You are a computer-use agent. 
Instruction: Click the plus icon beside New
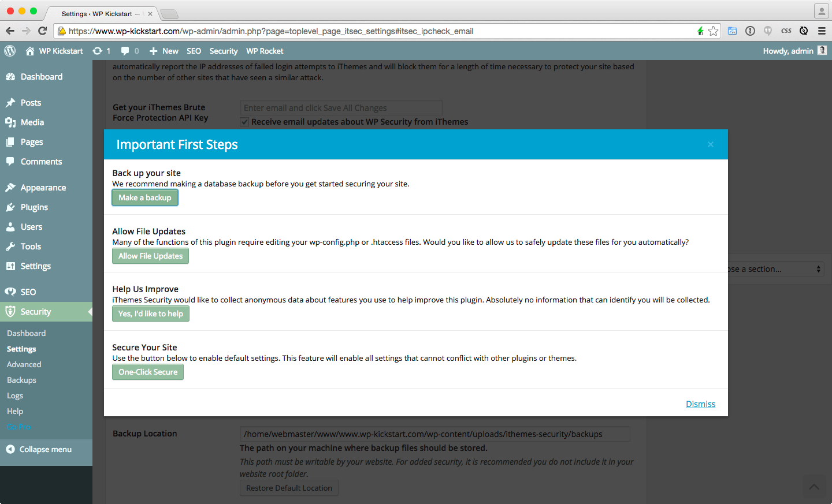[x=153, y=51]
